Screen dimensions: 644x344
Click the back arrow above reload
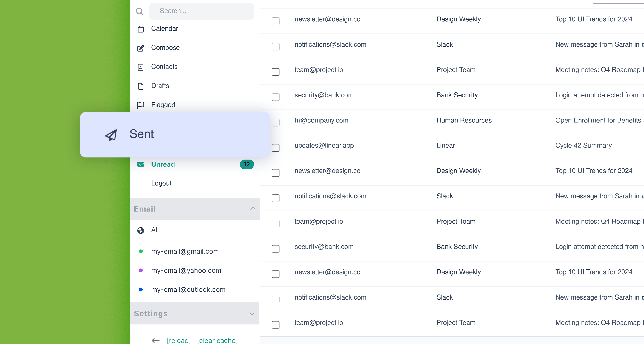155,341
